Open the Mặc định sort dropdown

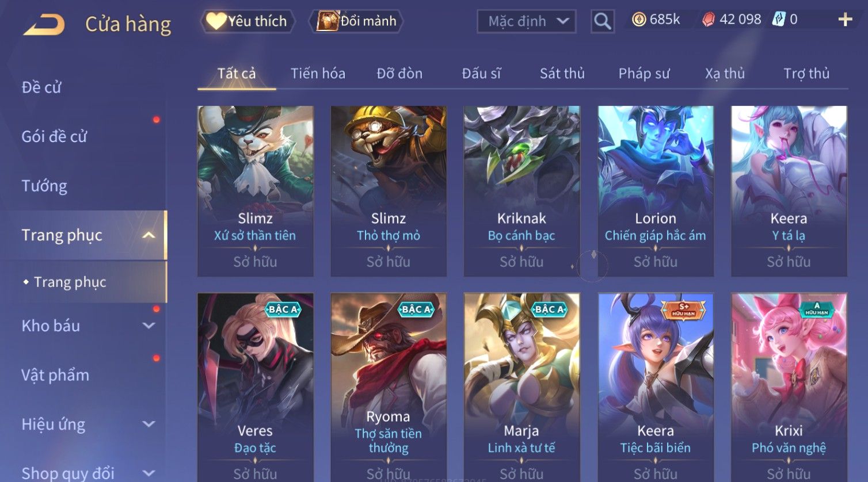[526, 21]
